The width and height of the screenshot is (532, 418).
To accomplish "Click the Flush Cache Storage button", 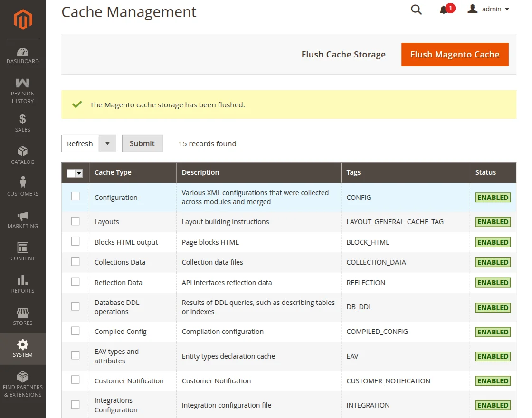I will pos(343,55).
